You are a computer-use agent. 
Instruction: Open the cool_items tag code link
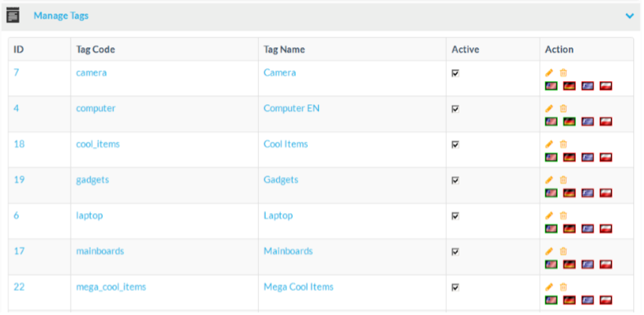[x=98, y=144]
